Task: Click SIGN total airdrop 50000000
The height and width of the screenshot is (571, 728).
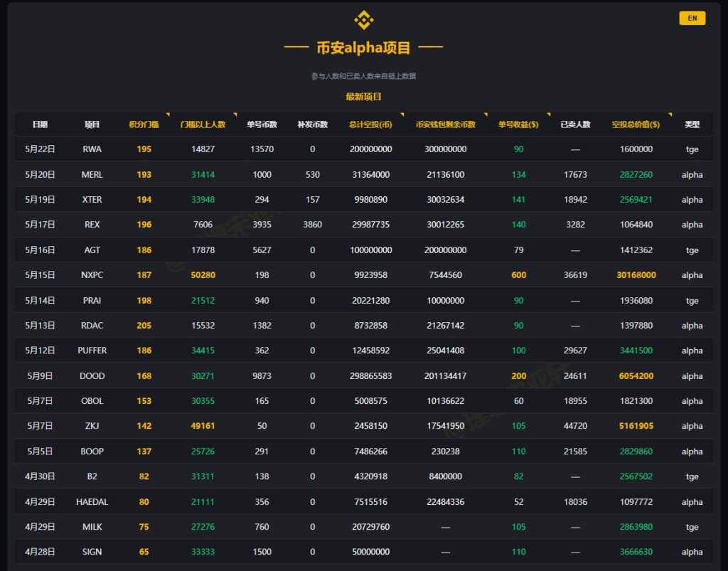Action: coord(370,553)
